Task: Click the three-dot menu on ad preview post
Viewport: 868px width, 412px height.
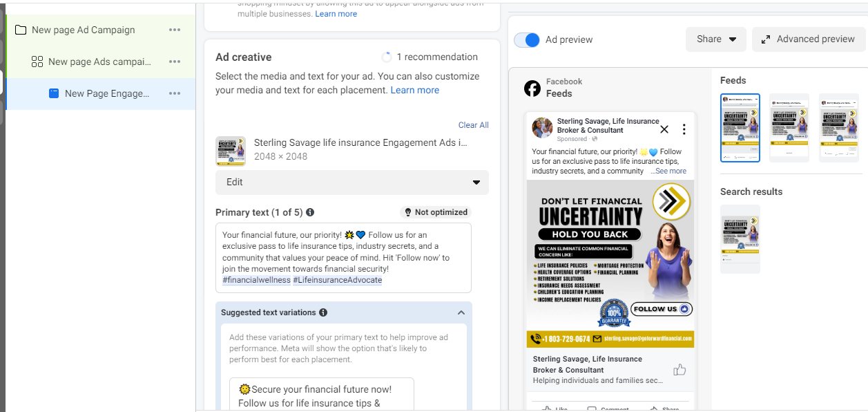Action: (684, 129)
